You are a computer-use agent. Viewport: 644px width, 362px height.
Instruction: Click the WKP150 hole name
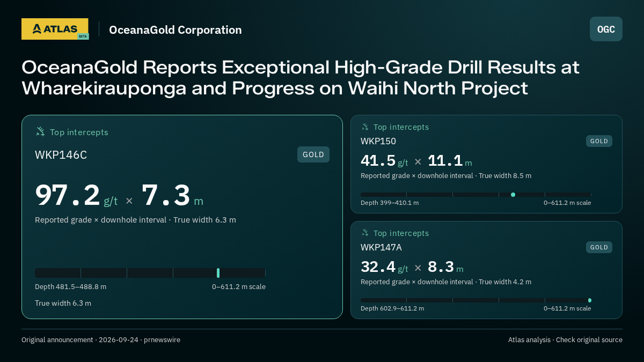(378, 141)
